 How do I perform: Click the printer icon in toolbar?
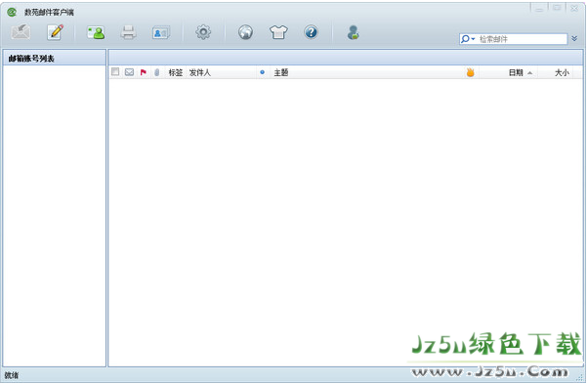pos(128,32)
